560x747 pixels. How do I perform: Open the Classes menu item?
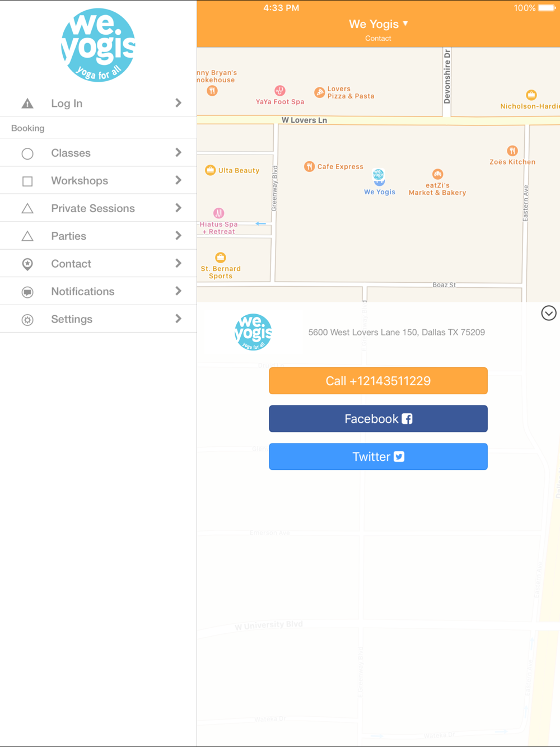[x=98, y=153]
